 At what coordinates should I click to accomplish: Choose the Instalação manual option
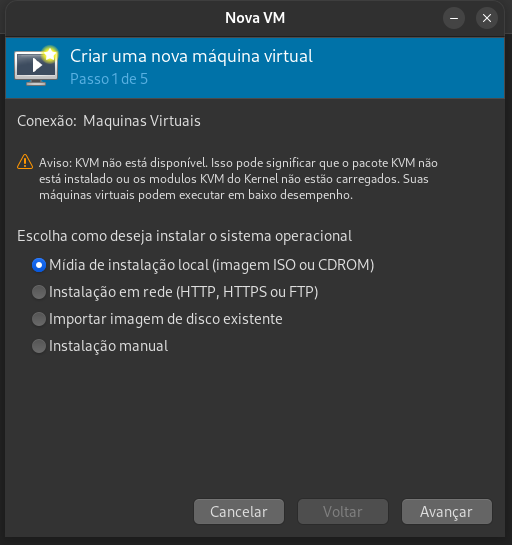100,346
